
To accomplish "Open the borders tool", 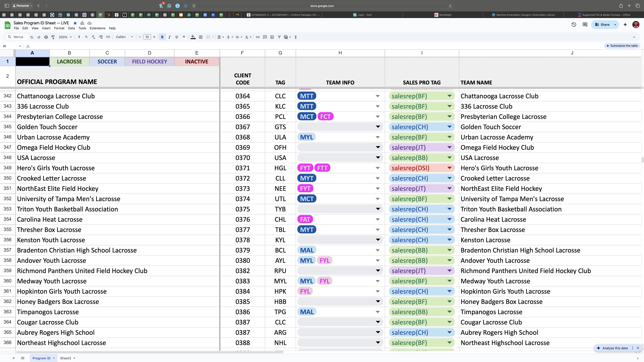I will click(200, 37).
